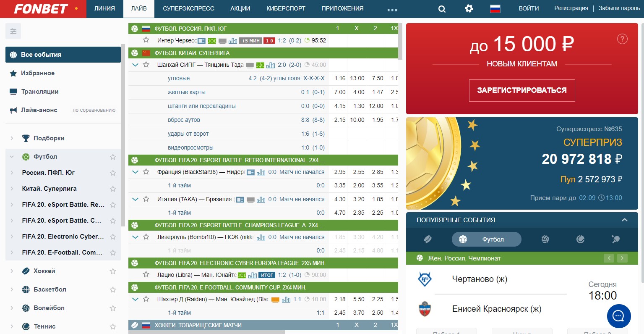This screenshot has width=644, height=334.
Task: Toggle the favorite star next to sidebar Футбол
Action: pyautogui.click(x=113, y=157)
